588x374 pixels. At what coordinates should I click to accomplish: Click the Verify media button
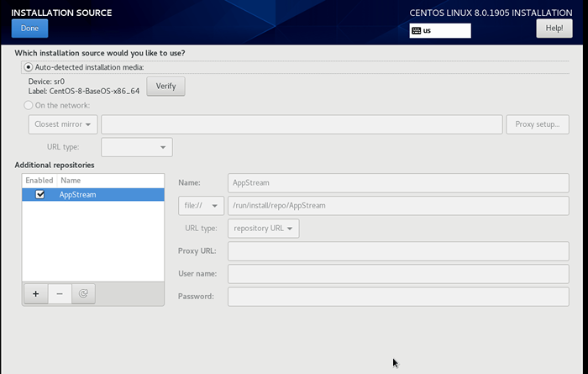[165, 87]
